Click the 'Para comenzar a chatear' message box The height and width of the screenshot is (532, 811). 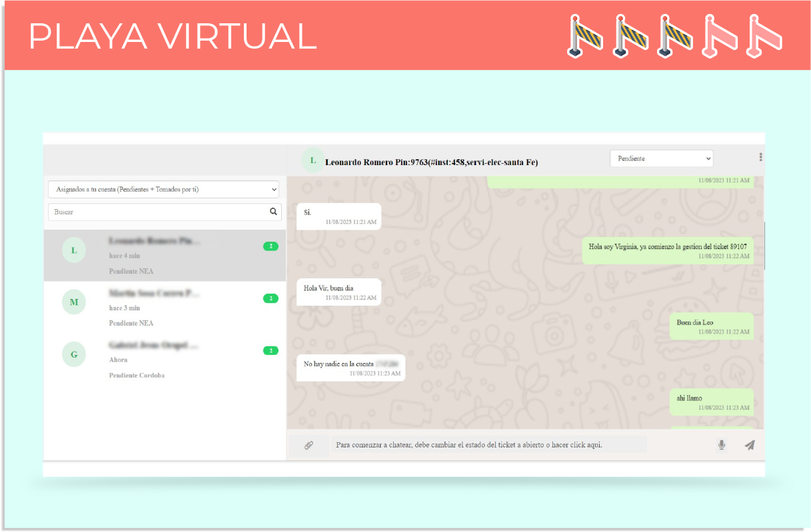(x=490, y=445)
